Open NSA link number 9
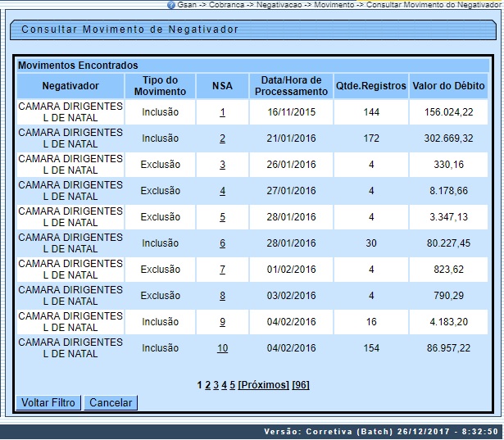The image size is (504, 440). pos(222,322)
